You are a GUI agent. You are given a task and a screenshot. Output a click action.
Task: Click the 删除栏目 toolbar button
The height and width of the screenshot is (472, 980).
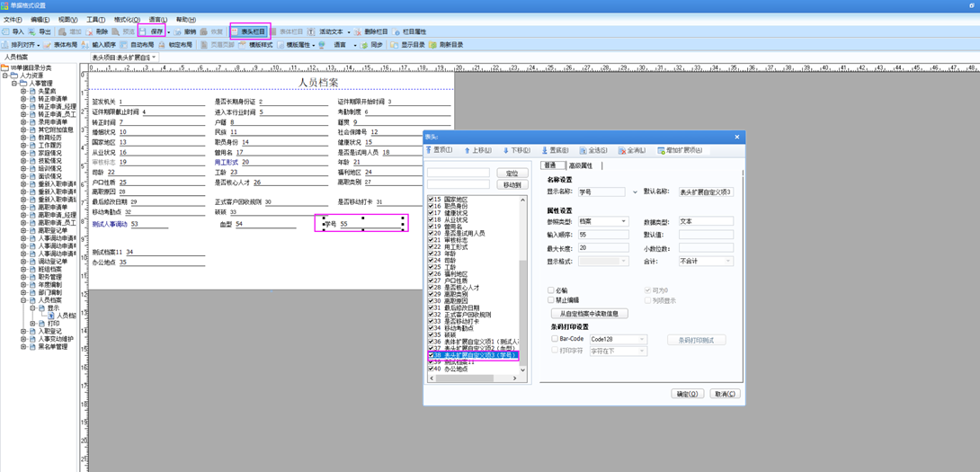[370, 31]
